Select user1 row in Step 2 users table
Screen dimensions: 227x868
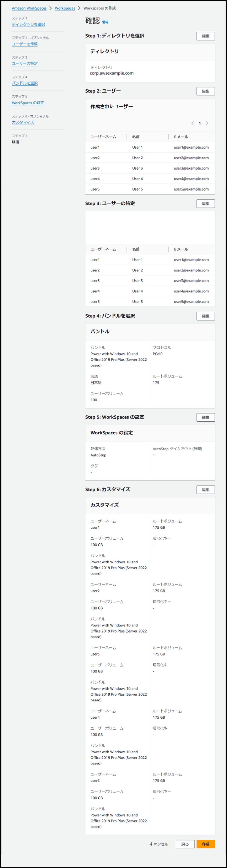pyautogui.click(x=150, y=147)
